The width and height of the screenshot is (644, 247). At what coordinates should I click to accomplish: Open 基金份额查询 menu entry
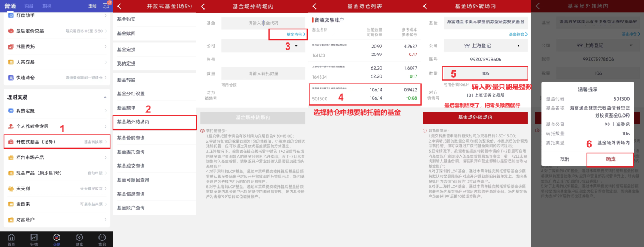pyautogui.click(x=154, y=138)
